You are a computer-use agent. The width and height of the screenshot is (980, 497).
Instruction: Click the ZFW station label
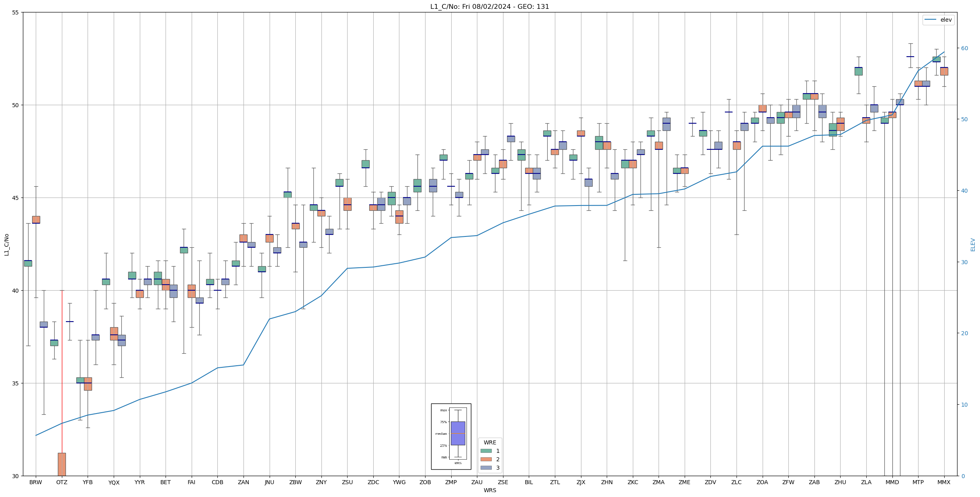(788, 482)
